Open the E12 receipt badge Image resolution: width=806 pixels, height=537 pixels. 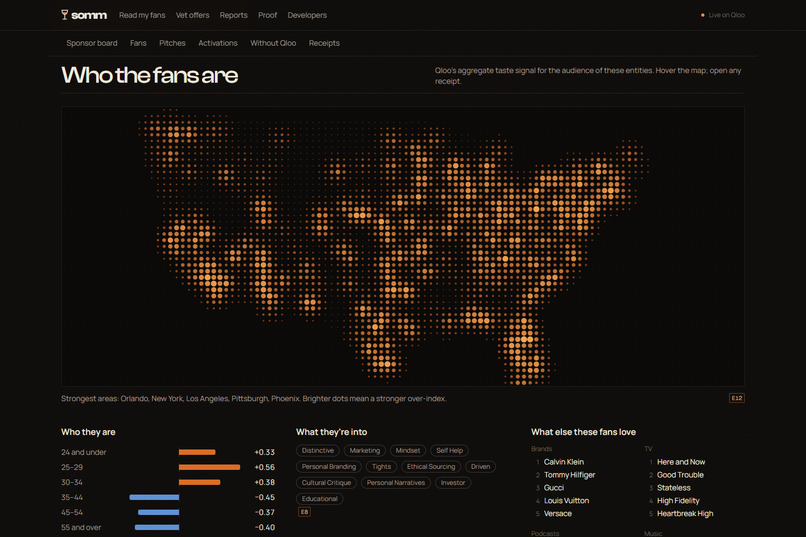click(737, 398)
